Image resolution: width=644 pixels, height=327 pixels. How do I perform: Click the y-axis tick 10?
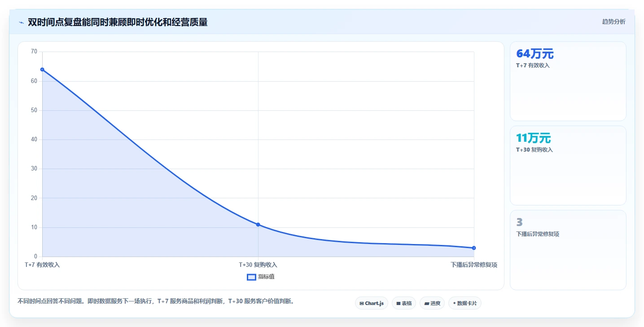pos(34,227)
